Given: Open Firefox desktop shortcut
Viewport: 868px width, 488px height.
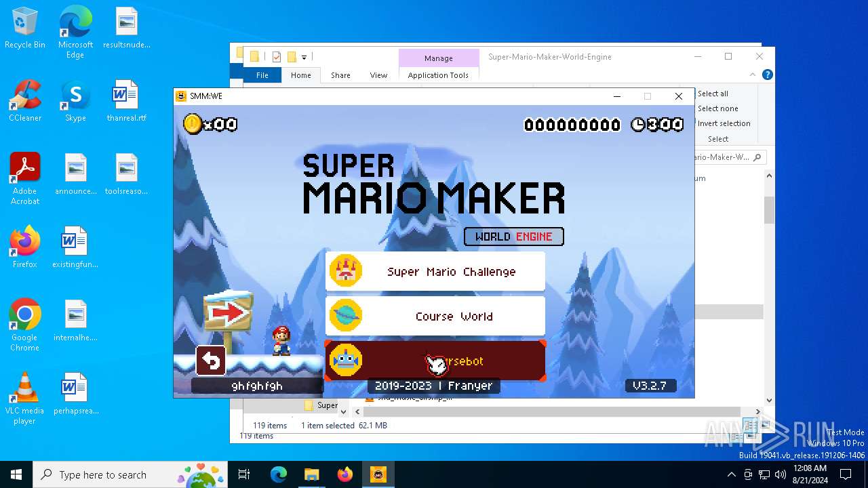Looking at the screenshot, I should pyautogui.click(x=25, y=248).
